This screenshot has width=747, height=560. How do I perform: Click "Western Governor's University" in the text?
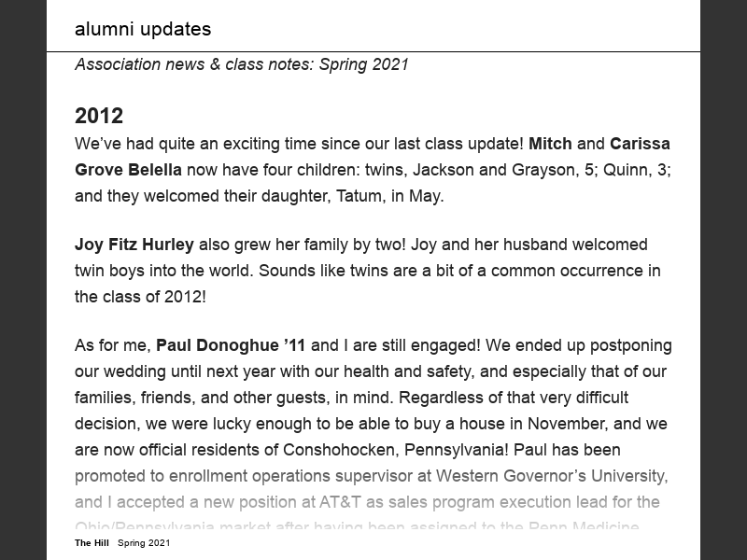tap(552, 476)
